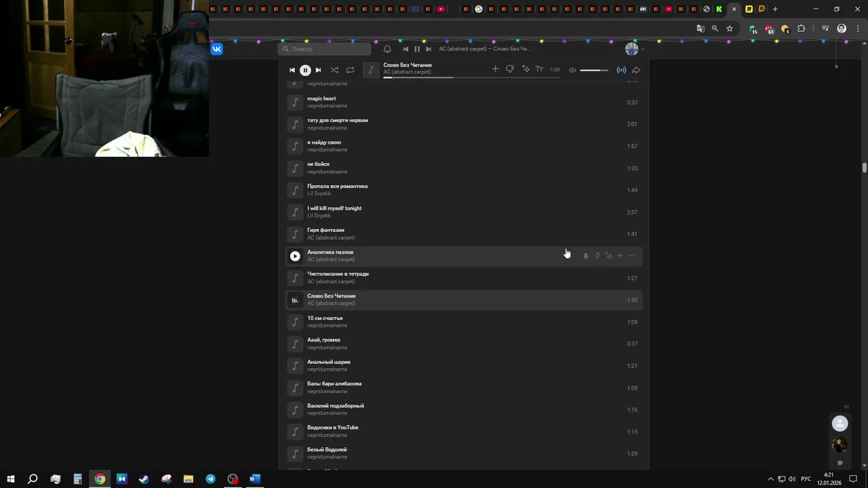Switch to the yellow-icon tab right of active tab
Screen dimensions: 868x488
[x=749, y=9]
